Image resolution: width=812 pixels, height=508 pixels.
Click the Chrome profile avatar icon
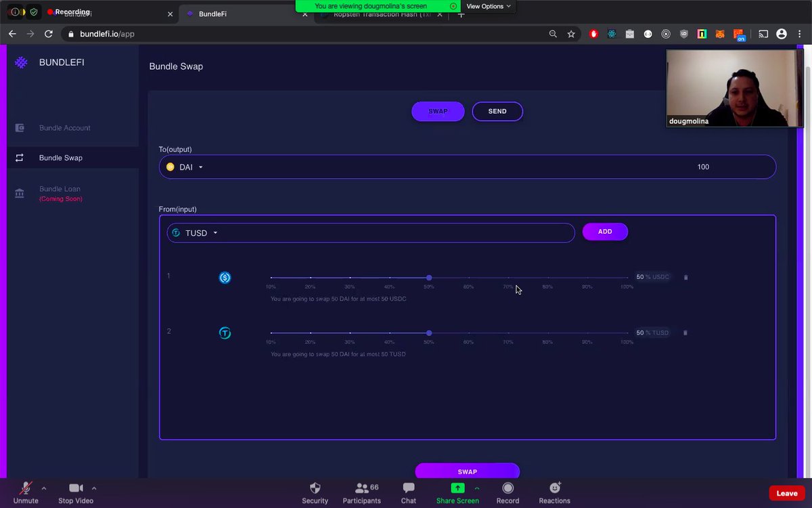[x=782, y=34]
